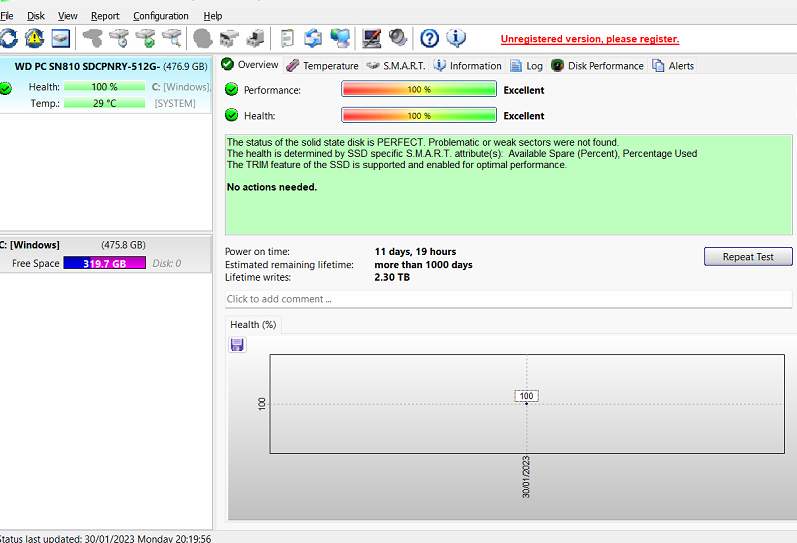Image resolution: width=797 pixels, height=543 pixels.
Task: Switch to the Alerts tab
Action: [673, 66]
